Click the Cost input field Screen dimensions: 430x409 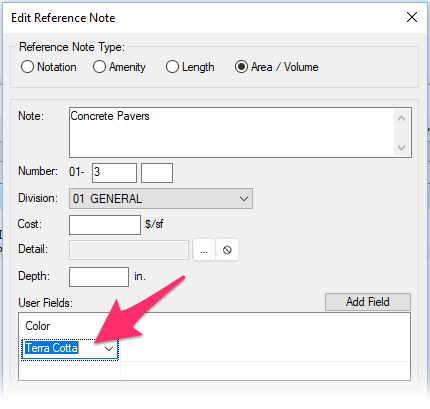pos(105,225)
